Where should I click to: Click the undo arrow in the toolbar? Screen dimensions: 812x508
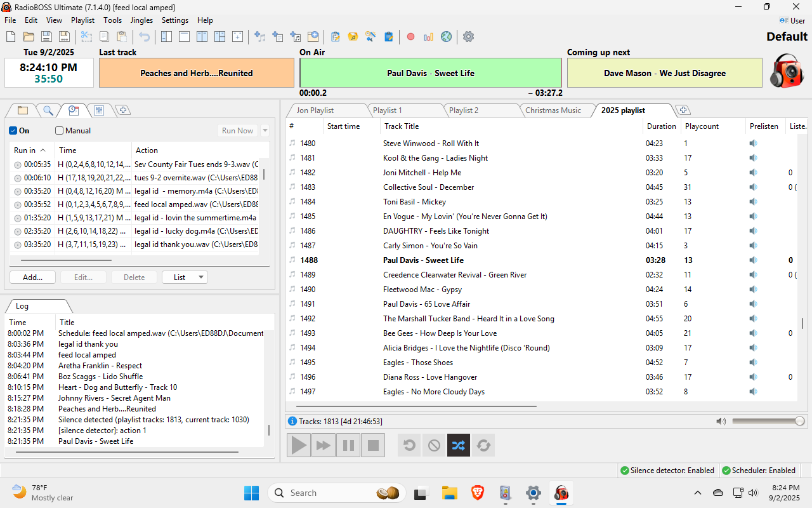(144, 37)
